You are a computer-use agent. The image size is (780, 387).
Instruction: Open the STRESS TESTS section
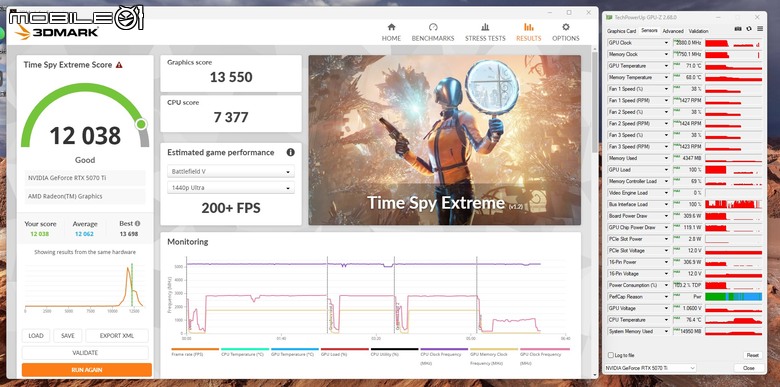[485, 32]
